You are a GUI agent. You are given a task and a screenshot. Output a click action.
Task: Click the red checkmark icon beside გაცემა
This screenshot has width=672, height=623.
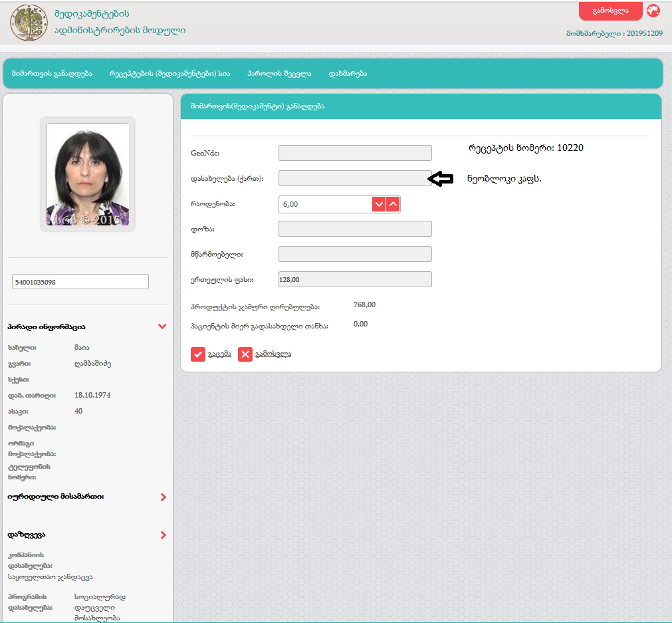click(198, 354)
